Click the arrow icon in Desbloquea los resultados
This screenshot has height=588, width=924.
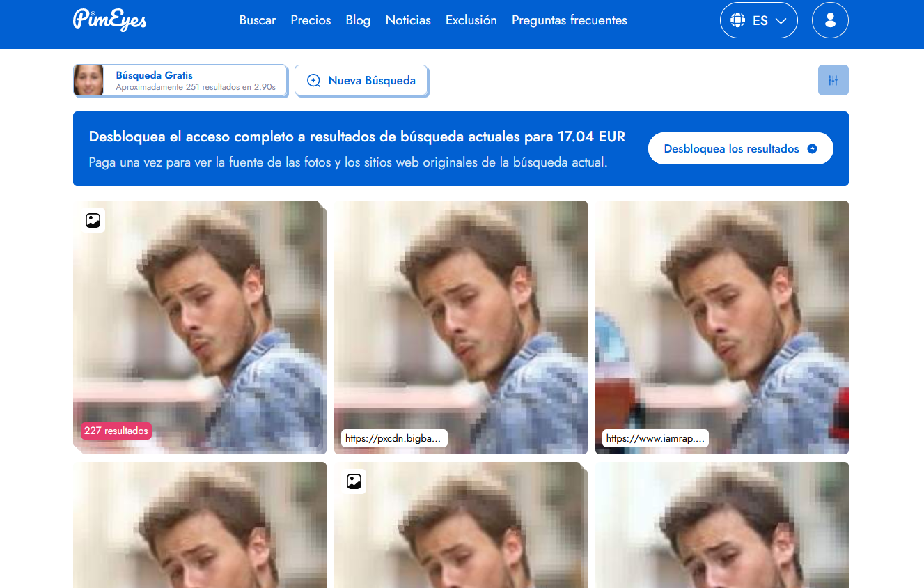point(812,148)
